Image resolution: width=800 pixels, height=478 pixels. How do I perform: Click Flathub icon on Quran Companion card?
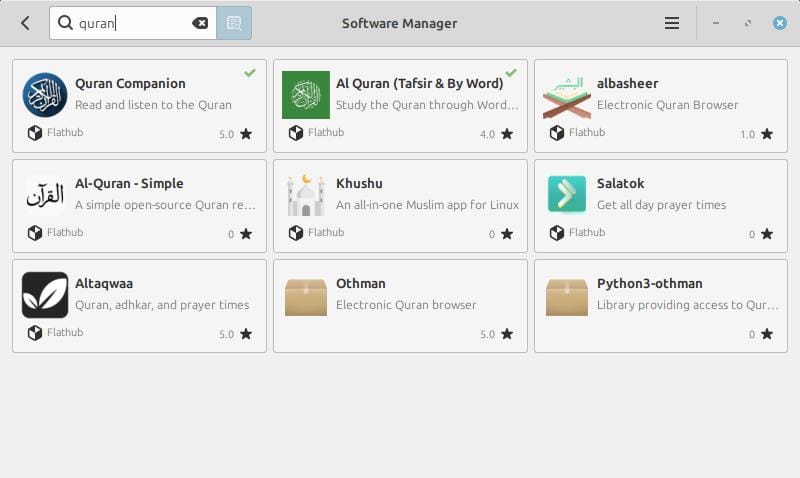coord(35,133)
